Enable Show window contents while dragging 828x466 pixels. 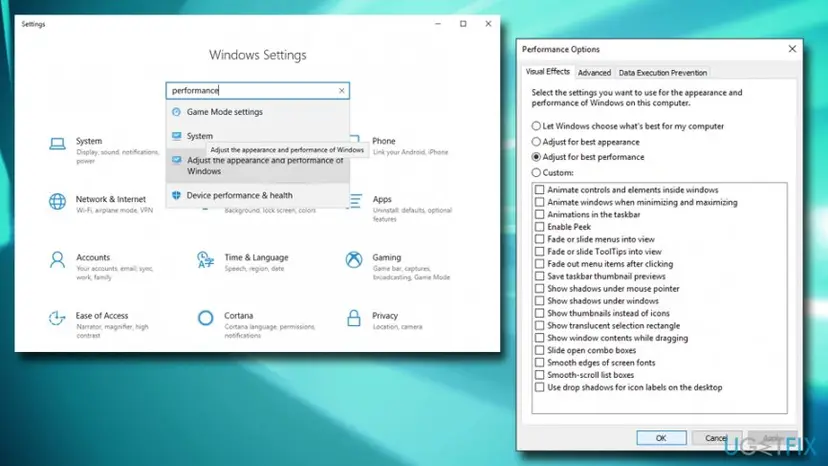point(539,338)
